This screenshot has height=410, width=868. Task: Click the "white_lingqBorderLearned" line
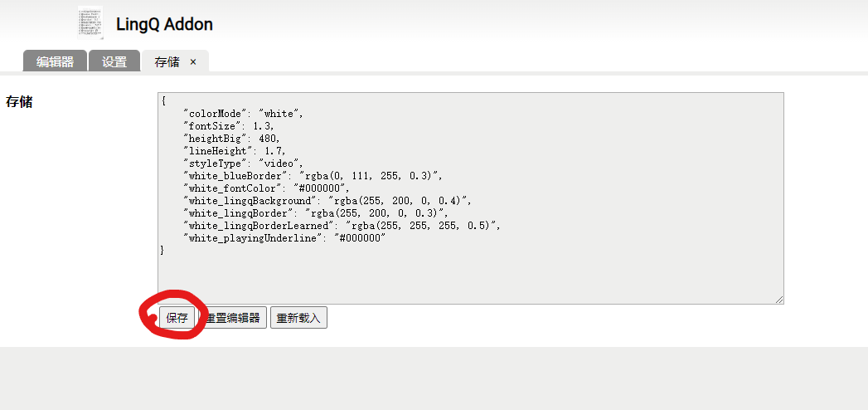[x=342, y=226]
